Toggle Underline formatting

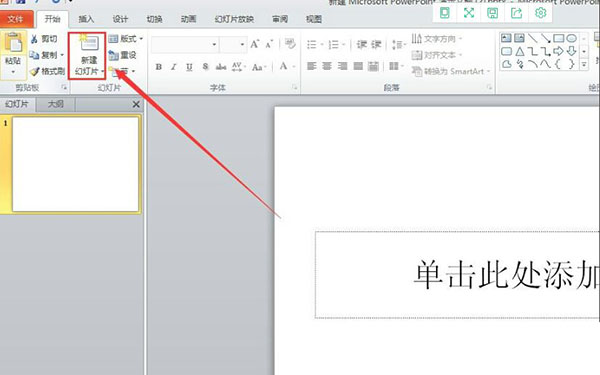tap(189, 67)
